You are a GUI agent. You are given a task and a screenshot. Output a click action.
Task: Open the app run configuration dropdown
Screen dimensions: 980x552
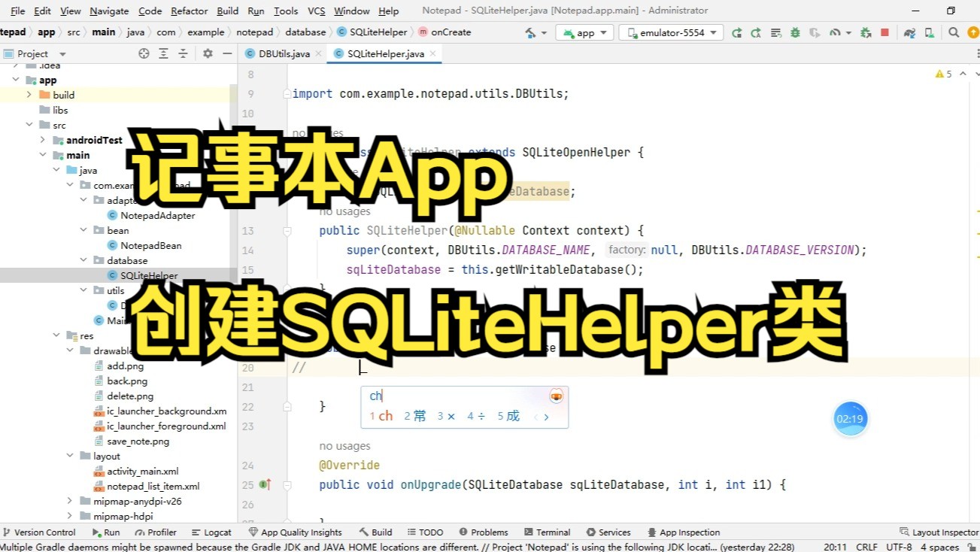(x=584, y=32)
